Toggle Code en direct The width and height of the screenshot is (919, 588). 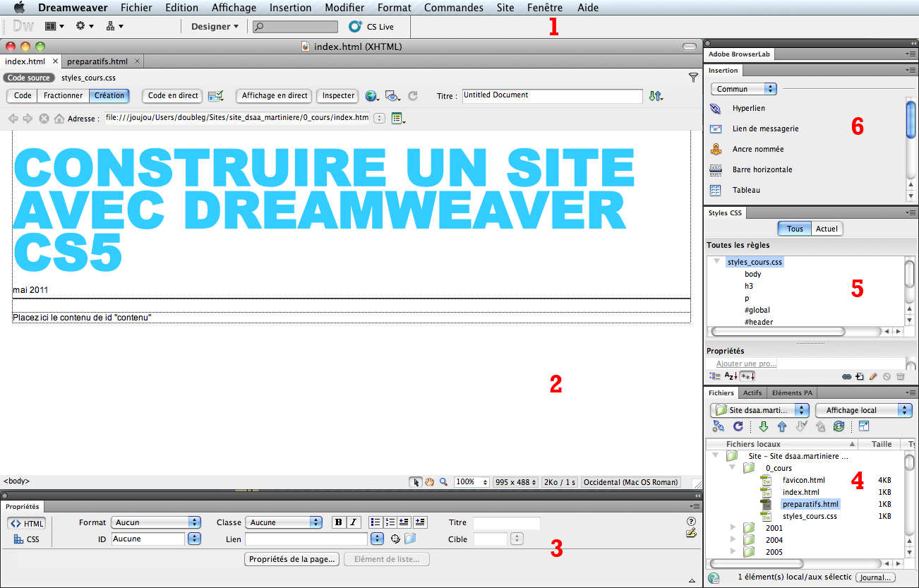coord(173,96)
